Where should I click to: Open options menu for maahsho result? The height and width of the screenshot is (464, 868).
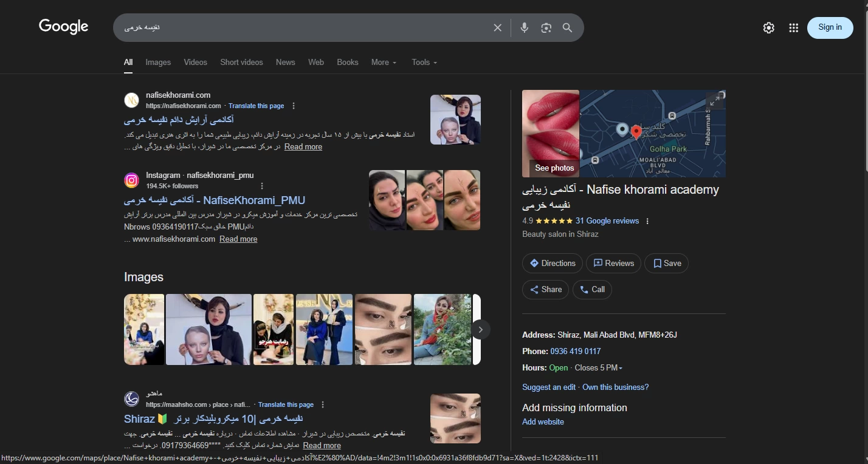pyautogui.click(x=323, y=404)
